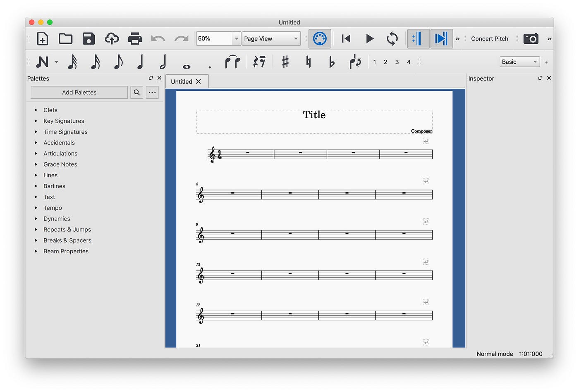Open the Basic workspace dropdown
Viewport: 579px width, 392px height.
(519, 62)
